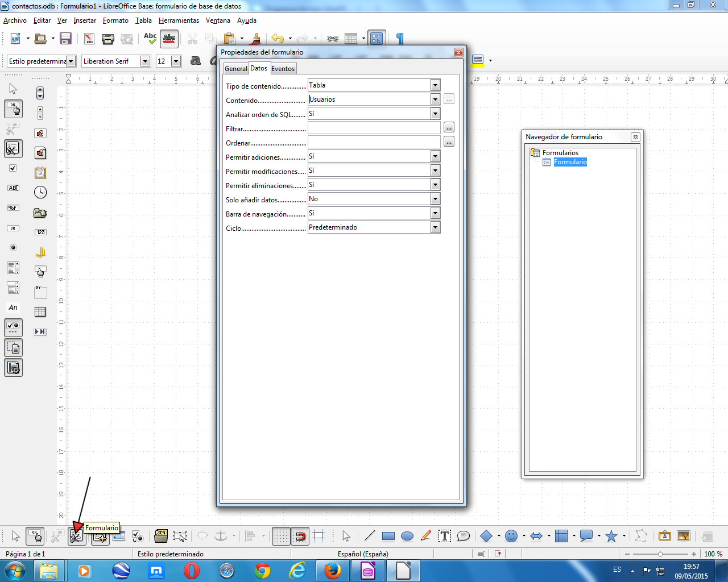Screen dimensions: 728x582
Task: Export directly as PDF
Action: tap(89, 39)
